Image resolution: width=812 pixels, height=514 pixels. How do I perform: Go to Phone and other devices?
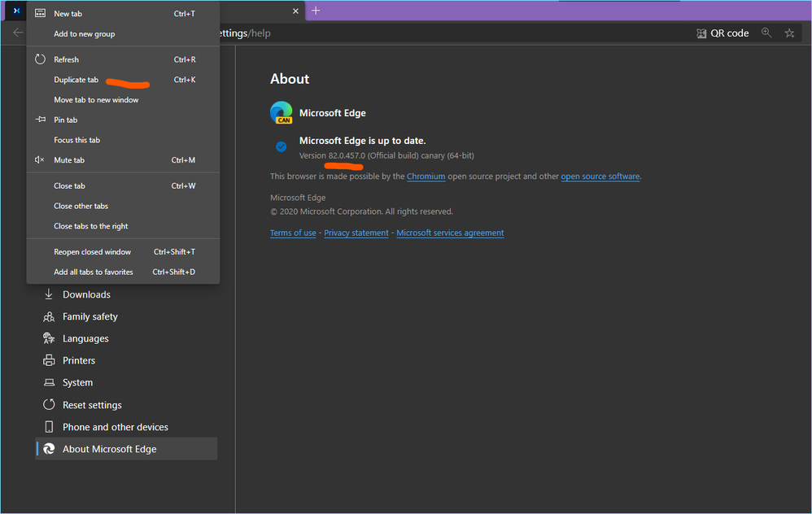coord(126,427)
